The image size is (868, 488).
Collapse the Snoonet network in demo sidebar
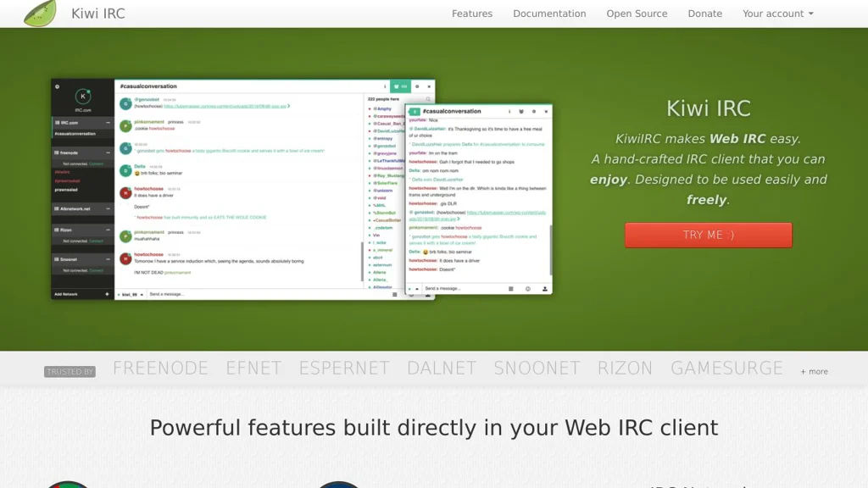[x=108, y=259]
